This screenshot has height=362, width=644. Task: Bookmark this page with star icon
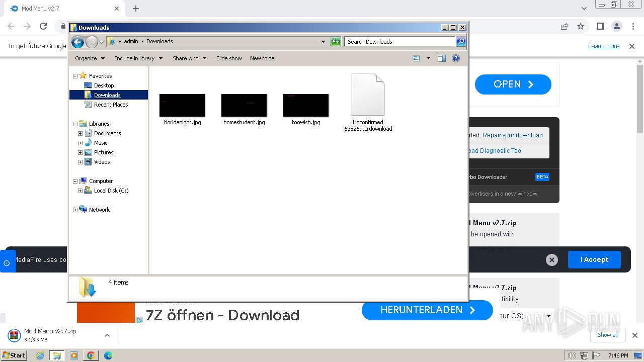581,26
